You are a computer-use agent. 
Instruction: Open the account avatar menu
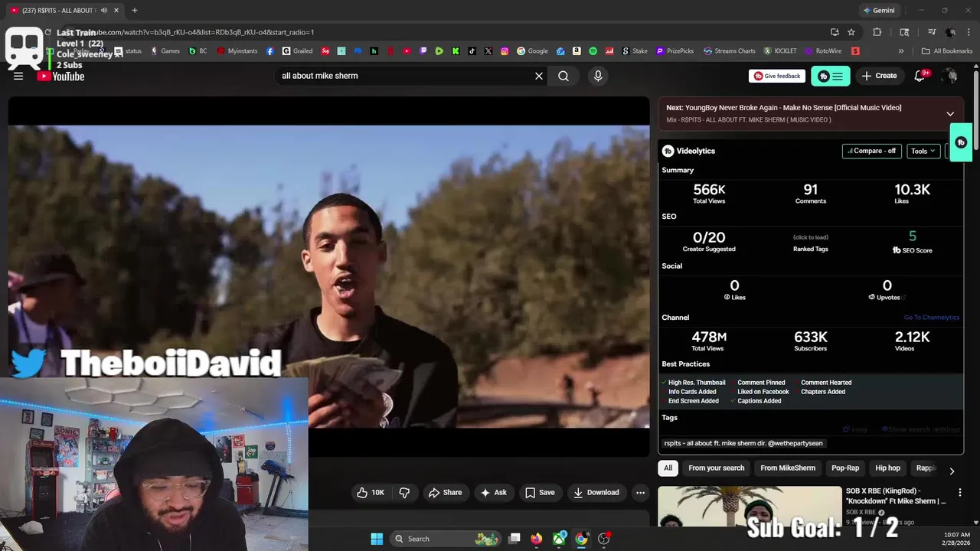[950, 76]
